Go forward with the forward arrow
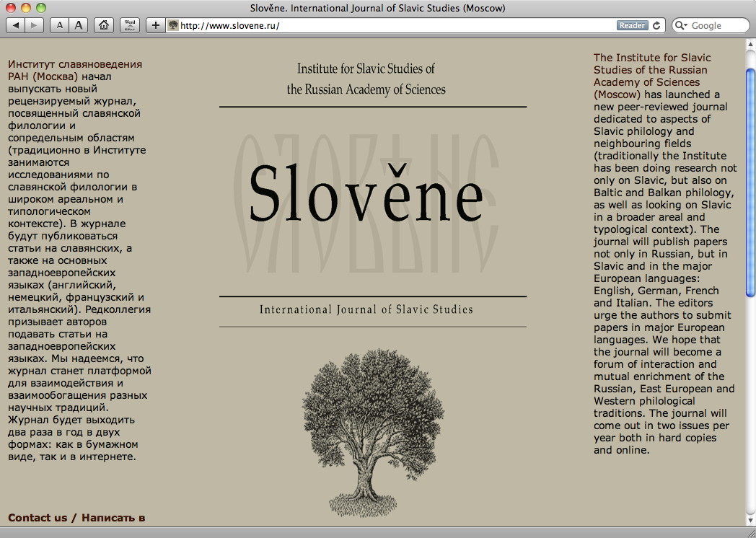The width and height of the screenshot is (756, 538). coord(34,25)
